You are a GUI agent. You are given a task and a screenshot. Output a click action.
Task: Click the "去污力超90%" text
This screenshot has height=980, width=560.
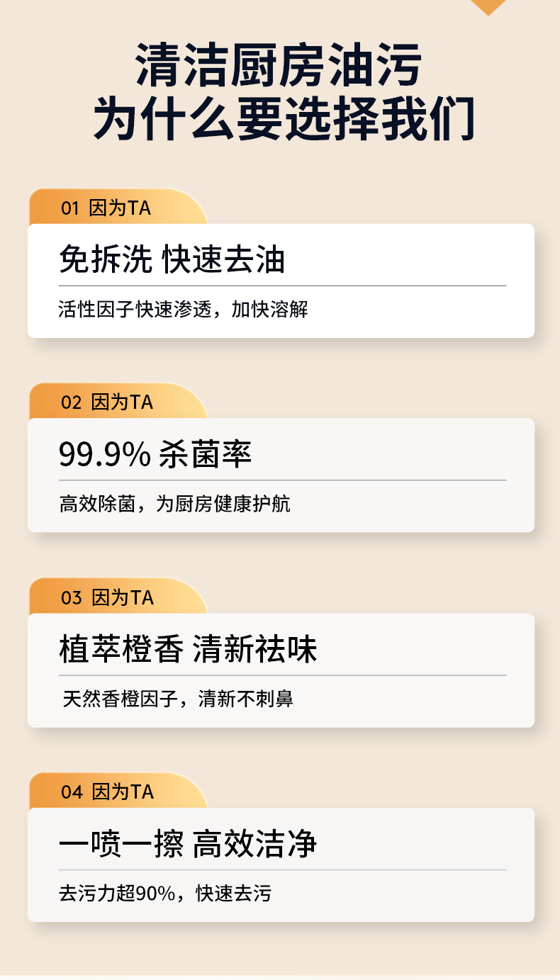[117, 894]
